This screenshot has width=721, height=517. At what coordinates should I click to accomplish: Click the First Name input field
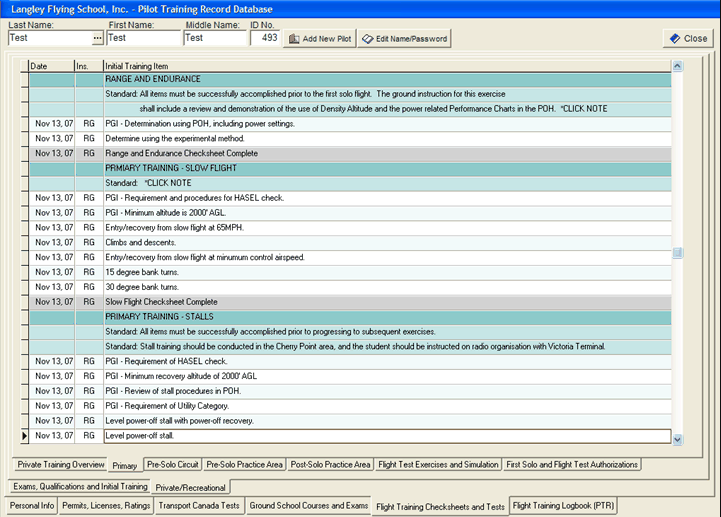pyautogui.click(x=143, y=38)
